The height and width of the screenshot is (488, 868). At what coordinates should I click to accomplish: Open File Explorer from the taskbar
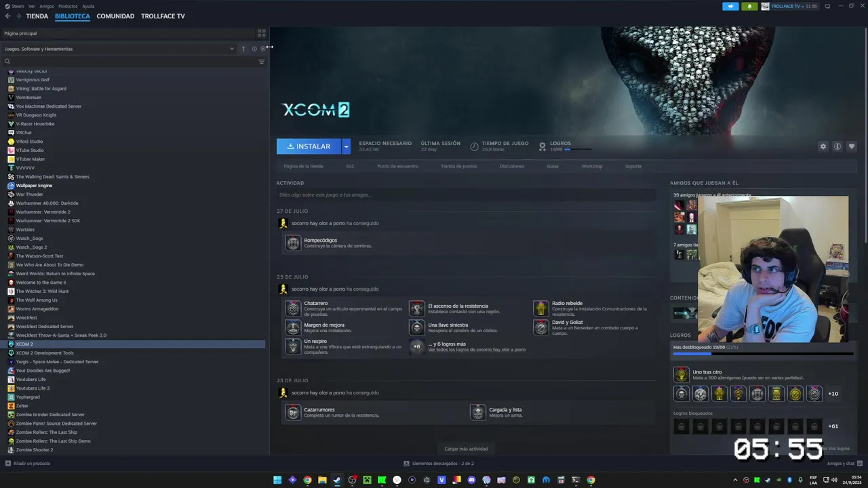click(322, 480)
